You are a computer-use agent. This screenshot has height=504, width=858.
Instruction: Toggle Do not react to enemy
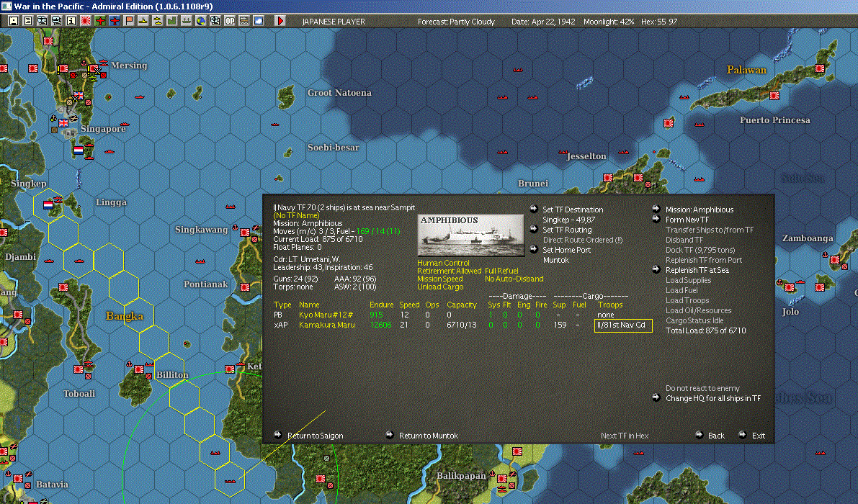click(702, 388)
